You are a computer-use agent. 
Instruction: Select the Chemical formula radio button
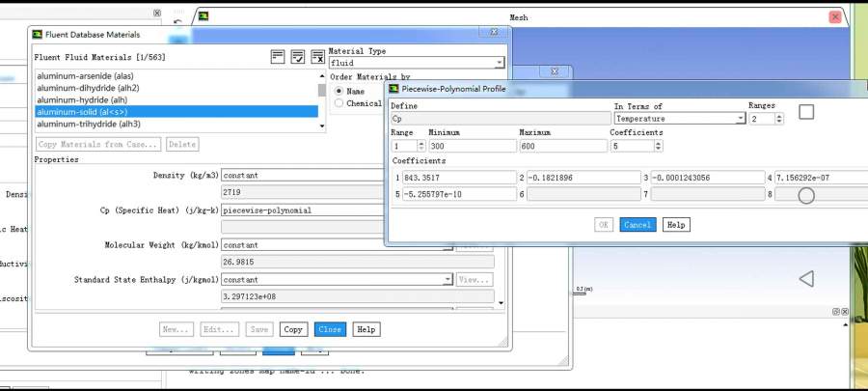[x=339, y=103]
